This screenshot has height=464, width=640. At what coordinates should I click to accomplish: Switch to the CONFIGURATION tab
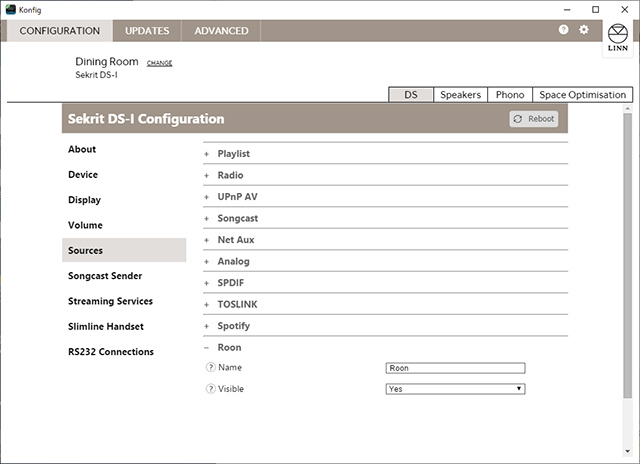pos(60,31)
